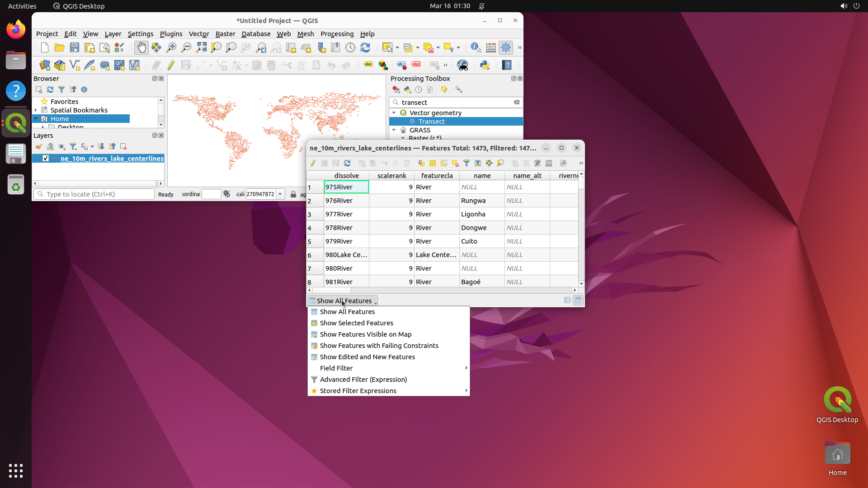The image size is (868, 488).
Task: Refresh the attribute table
Action: [348, 163]
